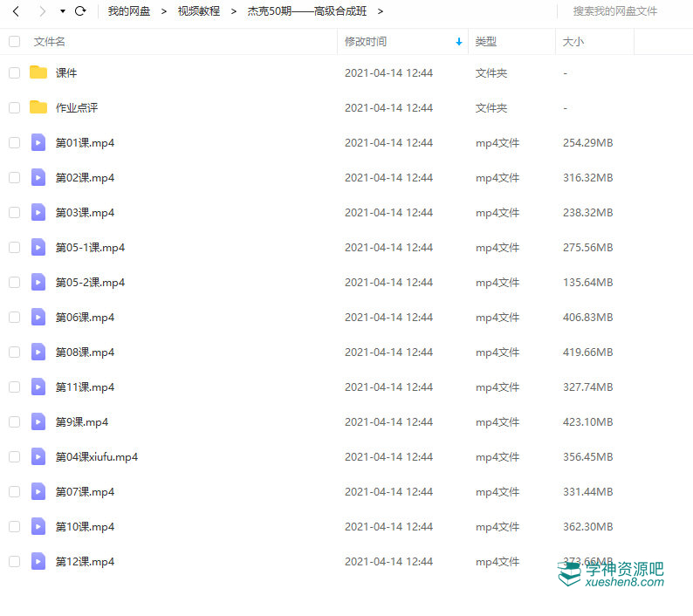The height and width of the screenshot is (616, 693).
Task: Click the 作业点评 folder icon
Action: click(38, 107)
